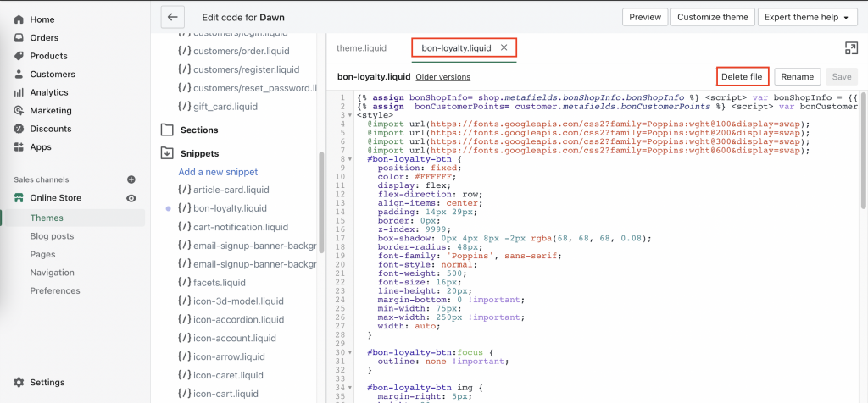Screen dimensions: 868x403
Task: Click the Sections folder icon
Action: [x=167, y=130]
